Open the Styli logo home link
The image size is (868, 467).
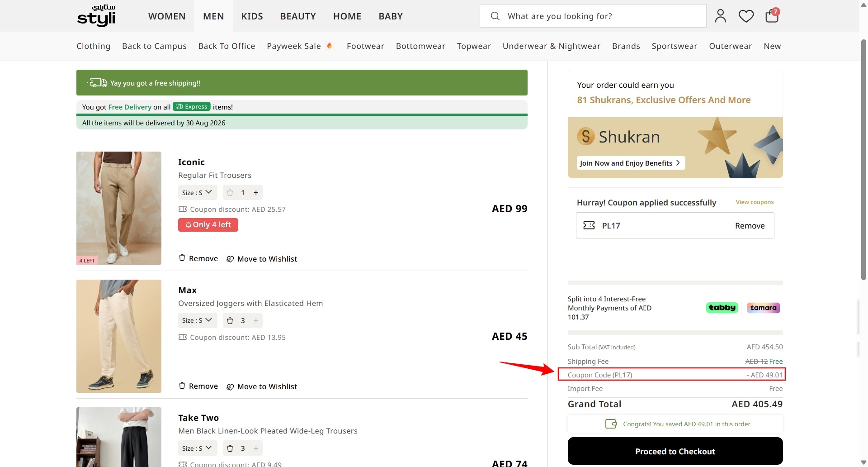coord(96,16)
